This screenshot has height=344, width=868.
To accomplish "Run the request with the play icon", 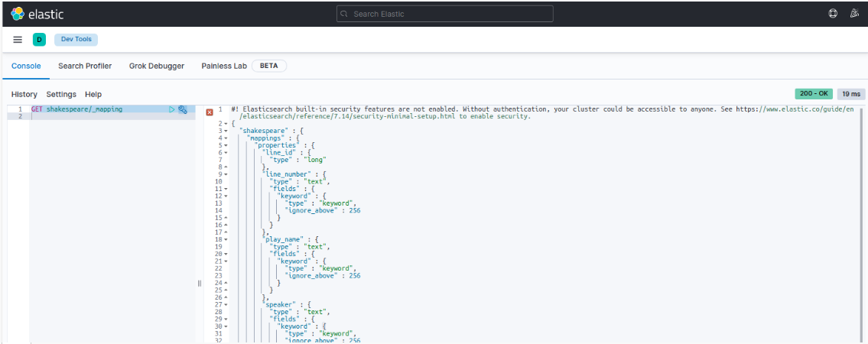I will (x=171, y=109).
